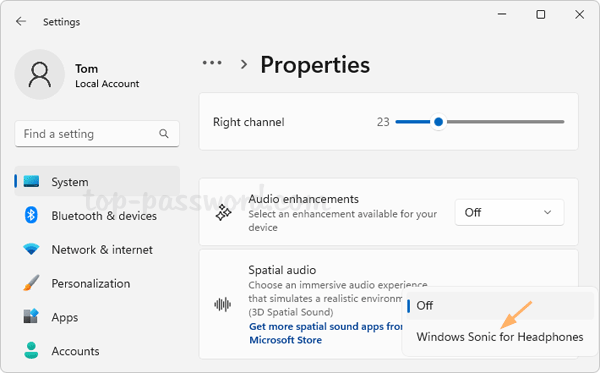600x373 pixels.
Task: Select System in the sidebar
Action: tap(97, 182)
